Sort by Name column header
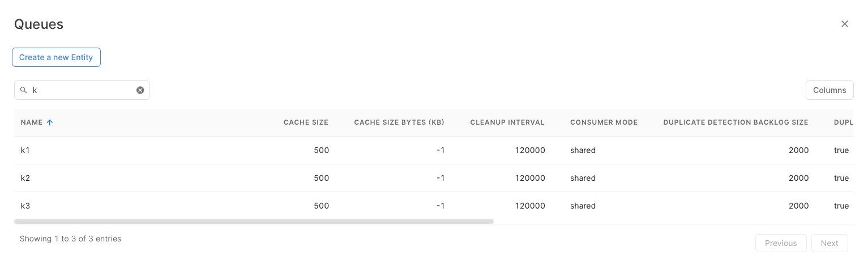868x259 pixels. [x=32, y=122]
